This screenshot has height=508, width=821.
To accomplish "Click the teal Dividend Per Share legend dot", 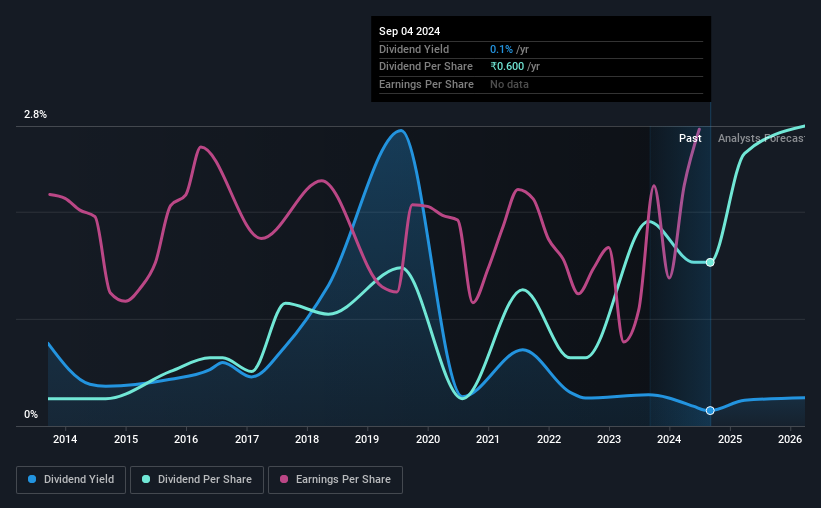I will [x=146, y=479].
